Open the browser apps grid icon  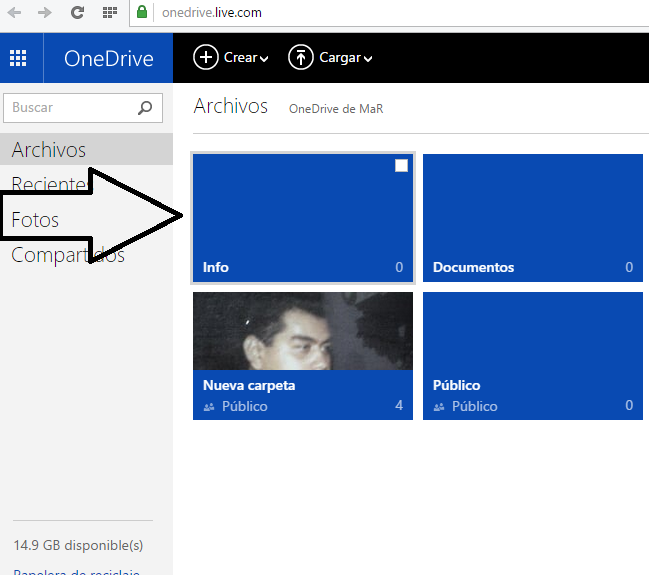click(x=110, y=13)
